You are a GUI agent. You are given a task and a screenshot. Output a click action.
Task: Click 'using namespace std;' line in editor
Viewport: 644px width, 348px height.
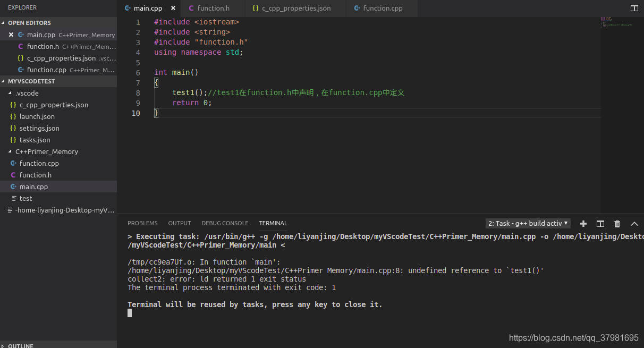(198, 52)
